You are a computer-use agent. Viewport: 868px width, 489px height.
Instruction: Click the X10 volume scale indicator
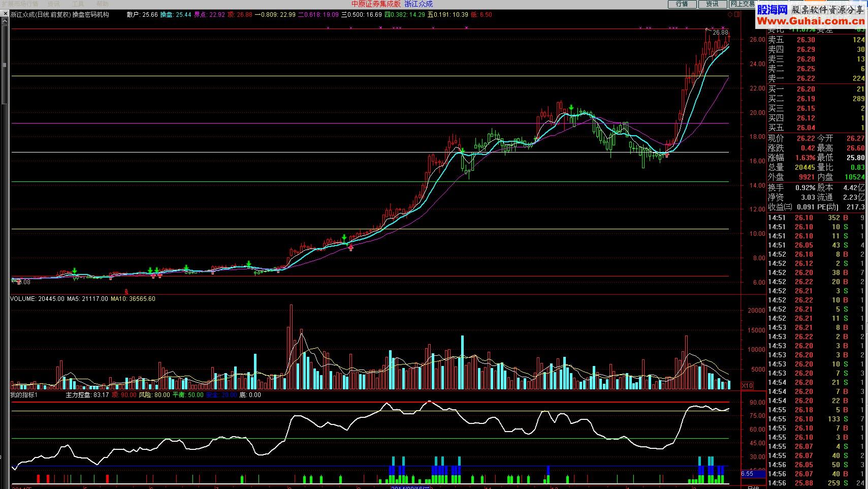pos(747,385)
